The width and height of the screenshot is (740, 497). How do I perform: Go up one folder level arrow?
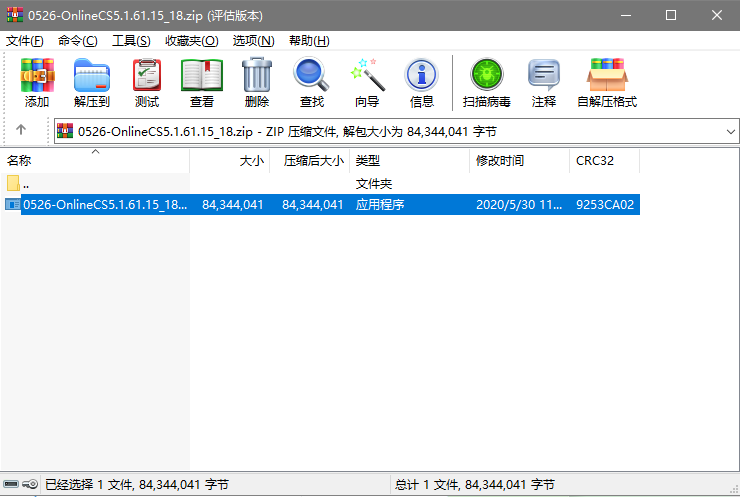(21, 131)
